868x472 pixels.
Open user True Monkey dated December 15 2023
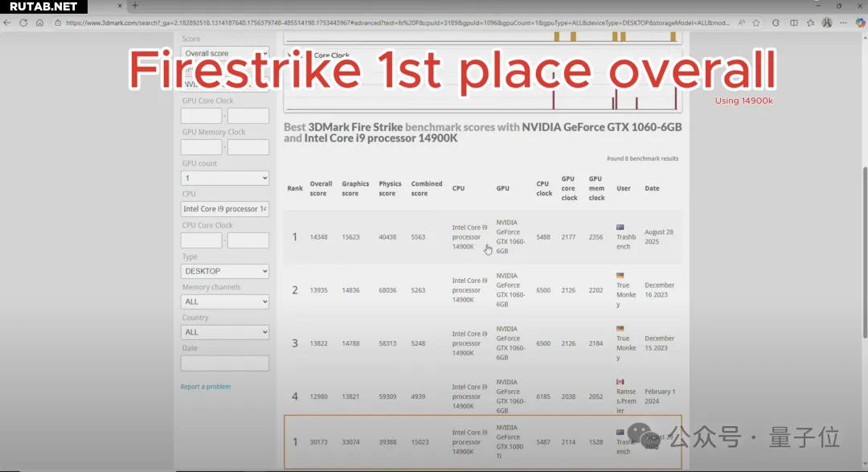tap(626, 348)
